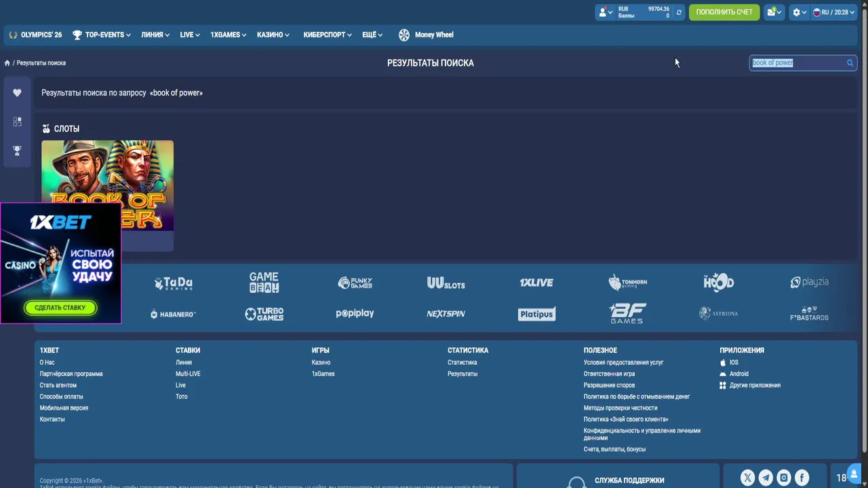Select the Hood provider logo
The width and height of the screenshot is (868, 488).
click(718, 282)
